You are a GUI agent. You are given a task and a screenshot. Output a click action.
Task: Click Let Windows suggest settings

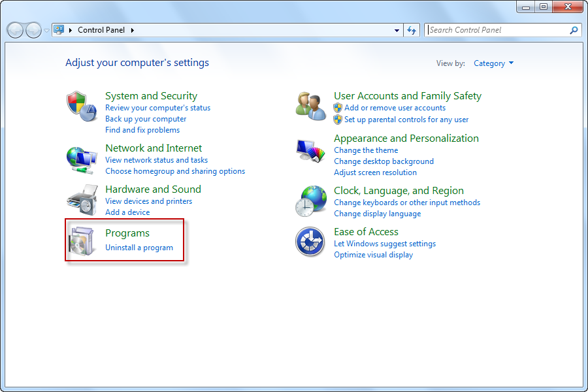(385, 244)
